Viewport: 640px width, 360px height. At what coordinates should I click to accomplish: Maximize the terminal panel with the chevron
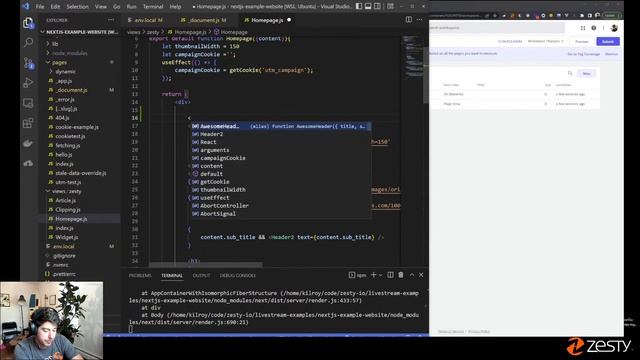411,275
